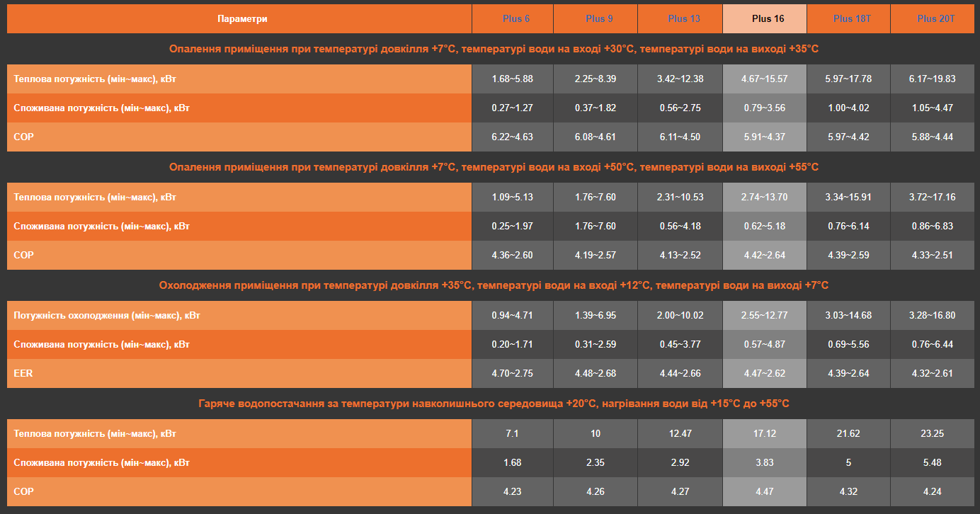980x514 pixels.
Task: Select the 17.12 hot water power cell
Action: [764, 433]
